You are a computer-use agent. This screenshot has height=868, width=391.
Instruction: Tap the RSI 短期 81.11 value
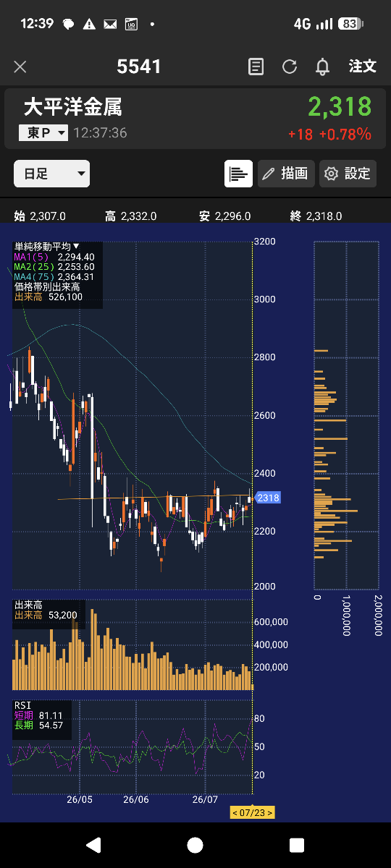pos(39,715)
